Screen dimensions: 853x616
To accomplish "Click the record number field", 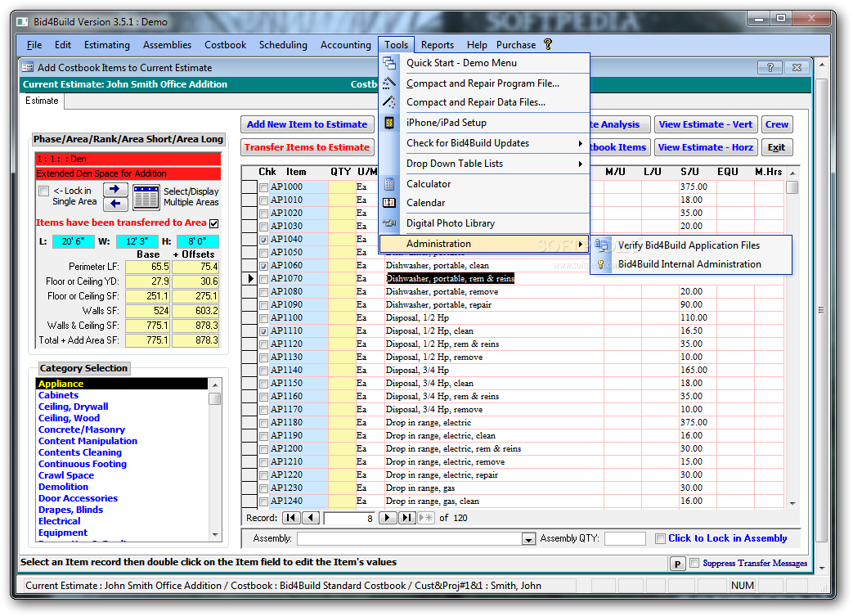I will point(349,518).
